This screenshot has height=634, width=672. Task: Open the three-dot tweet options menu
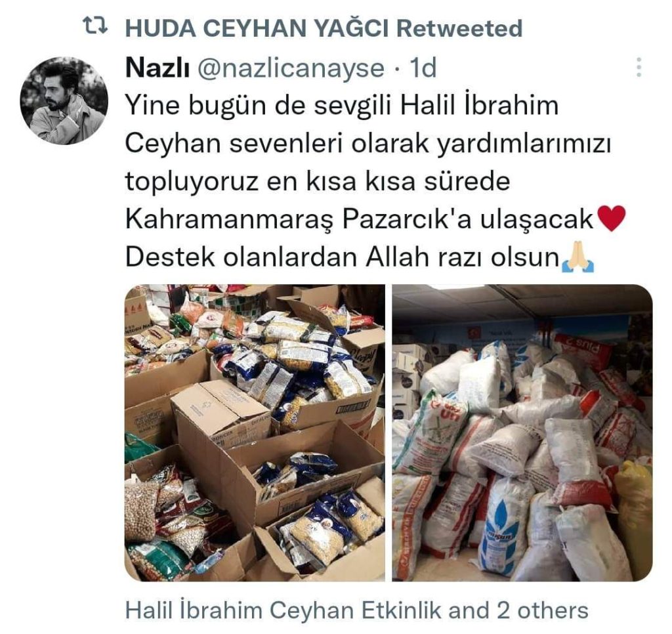(639, 68)
